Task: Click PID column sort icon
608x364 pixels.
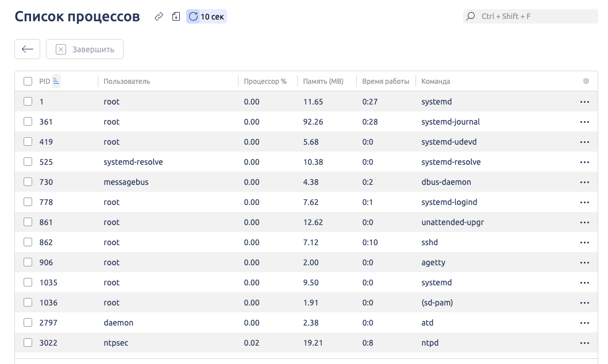Action: [56, 81]
